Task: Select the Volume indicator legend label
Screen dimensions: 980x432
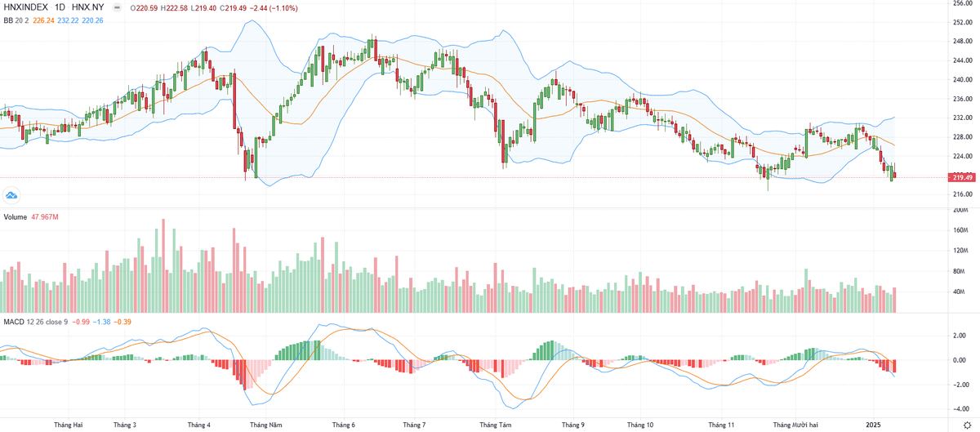Action: (x=16, y=216)
